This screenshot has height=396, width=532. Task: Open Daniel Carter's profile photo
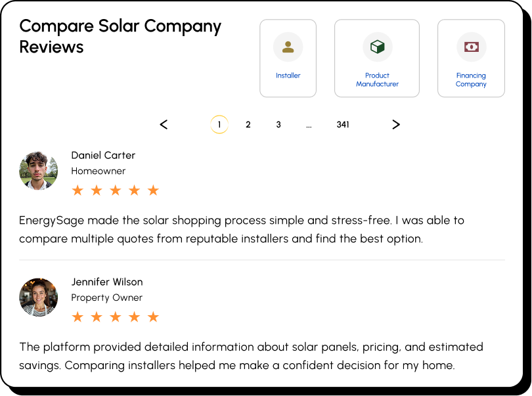pos(38,171)
